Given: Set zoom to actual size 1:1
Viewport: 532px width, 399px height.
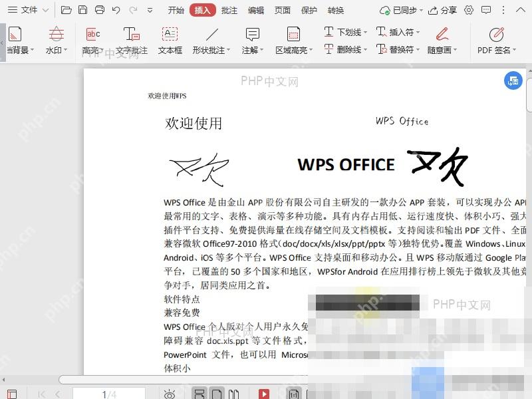Looking at the screenshot, I should click(x=293, y=394).
